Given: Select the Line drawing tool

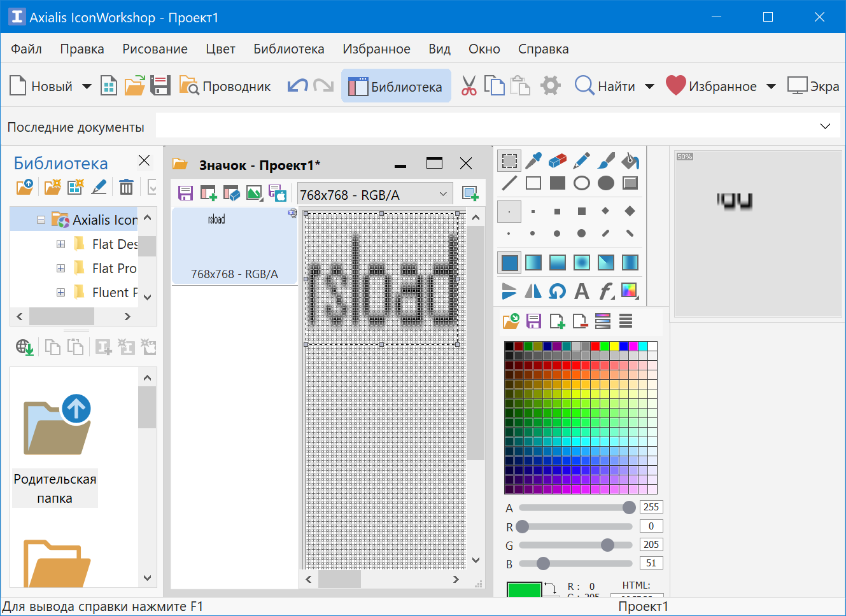Looking at the screenshot, I should pos(509,183).
